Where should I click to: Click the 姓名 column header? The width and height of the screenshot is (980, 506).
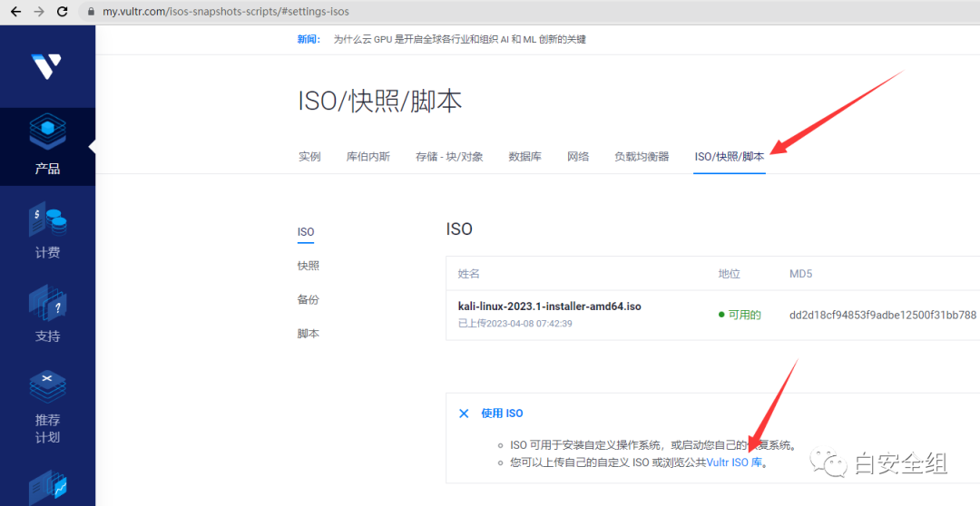(x=469, y=274)
